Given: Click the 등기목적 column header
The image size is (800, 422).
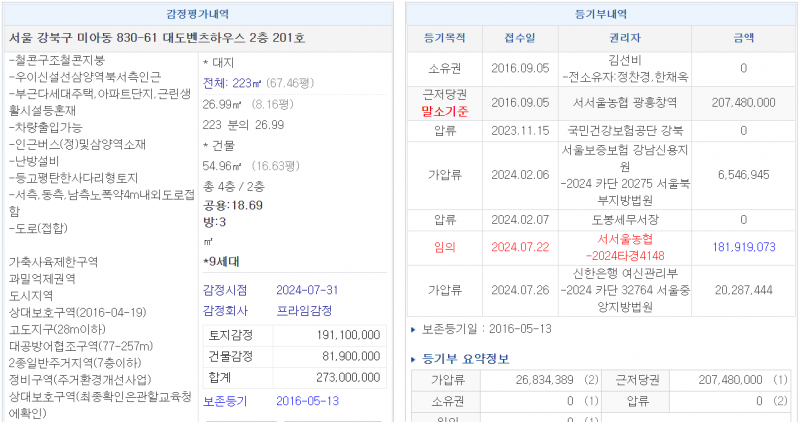Looking at the screenshot, I should click(x=444, y=38).
